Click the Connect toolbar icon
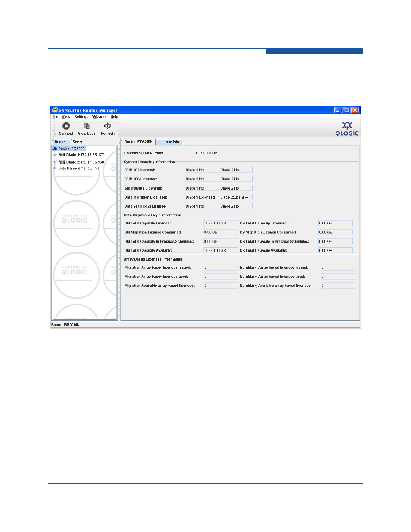This screenshot has height=532, width=411. [66, 126]
